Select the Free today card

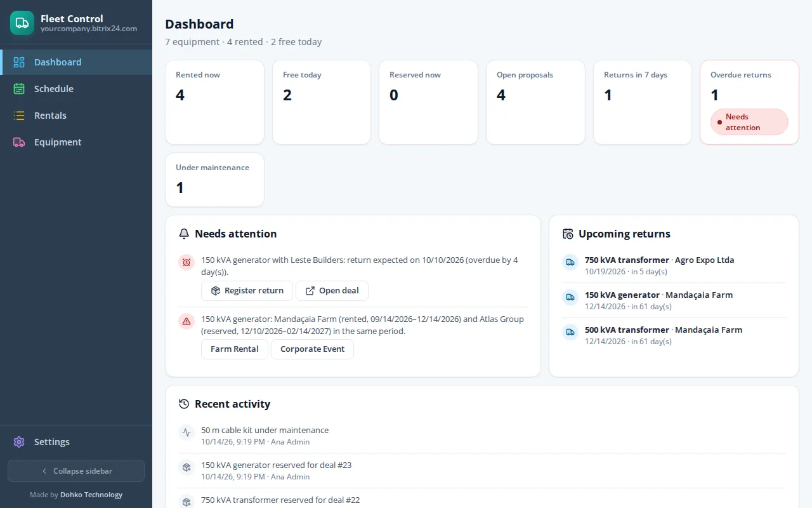(322, 102)
